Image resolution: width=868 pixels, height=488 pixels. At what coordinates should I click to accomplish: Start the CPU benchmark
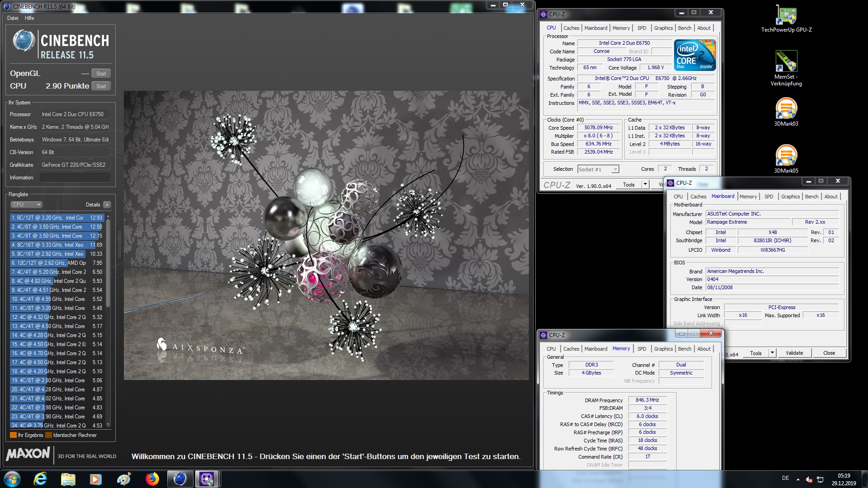[101, 86]
